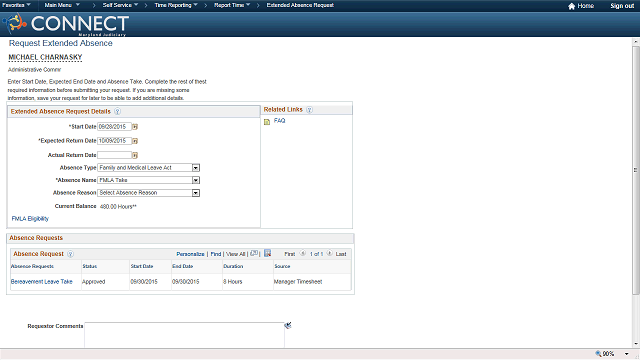Click spell check icon beside Requestor Comments
Screen dimensions: 640x360
[x=288, y=325]
